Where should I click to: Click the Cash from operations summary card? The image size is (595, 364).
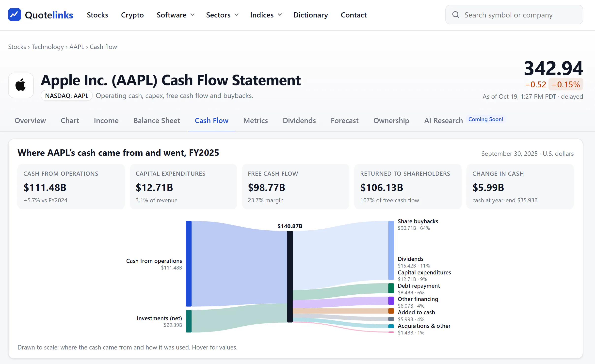(71, 187)
